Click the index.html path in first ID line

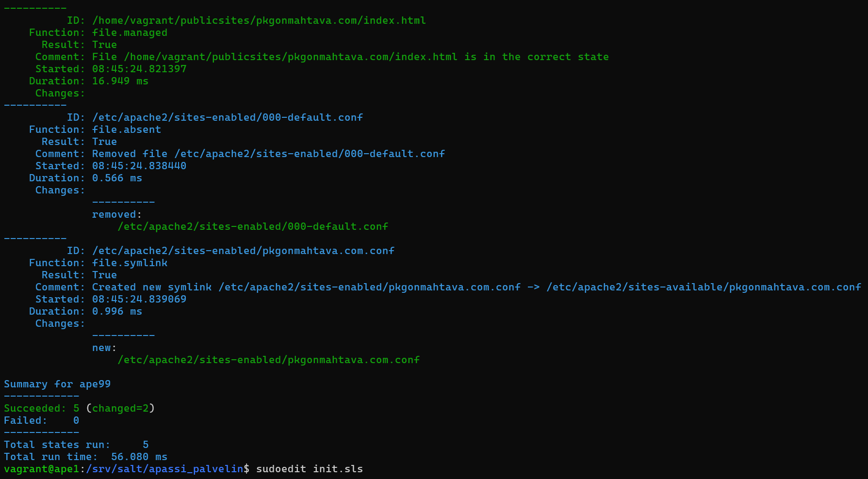pyautogui.click(x=259, y=20)
